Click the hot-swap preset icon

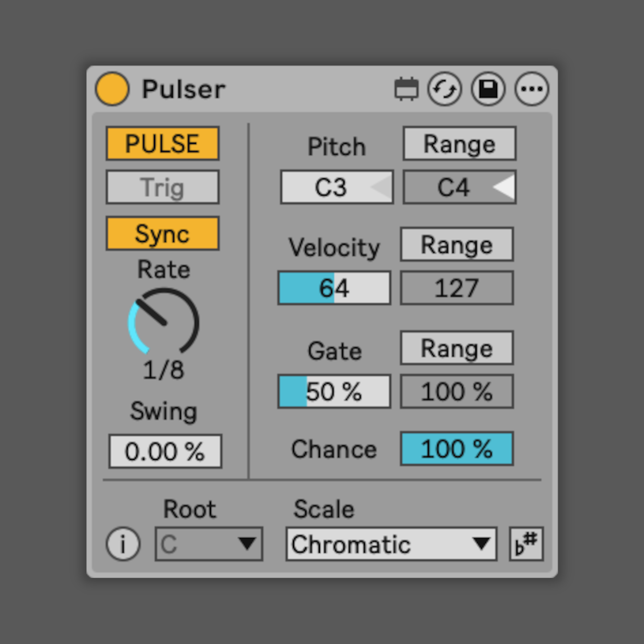444,89
